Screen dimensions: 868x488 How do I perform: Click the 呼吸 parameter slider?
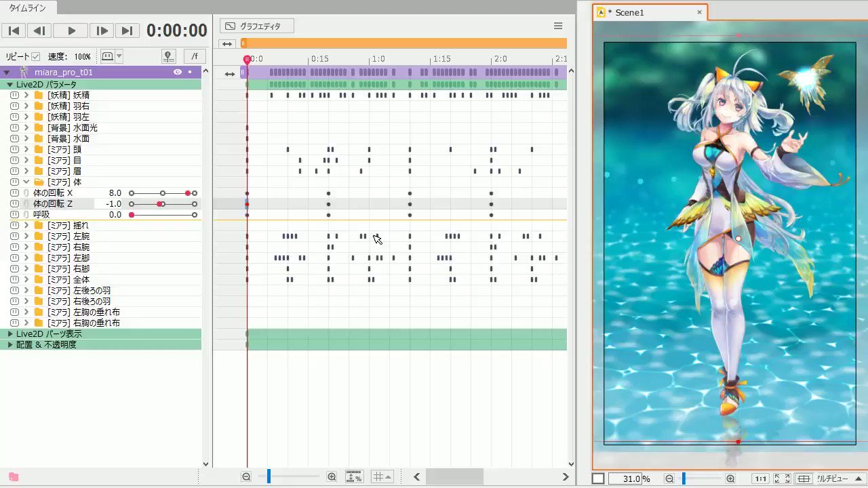(163, 215)
